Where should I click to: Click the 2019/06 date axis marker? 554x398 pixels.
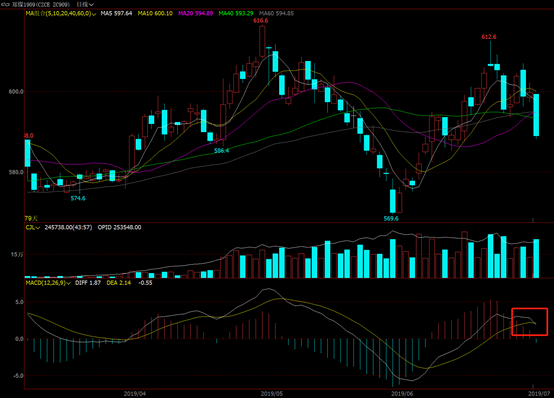(x=402, y=393)
